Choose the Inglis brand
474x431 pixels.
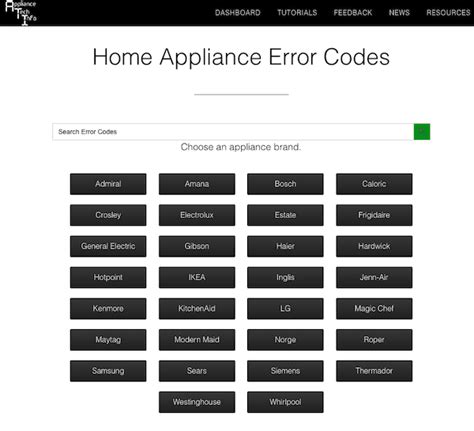pos(285,277)
